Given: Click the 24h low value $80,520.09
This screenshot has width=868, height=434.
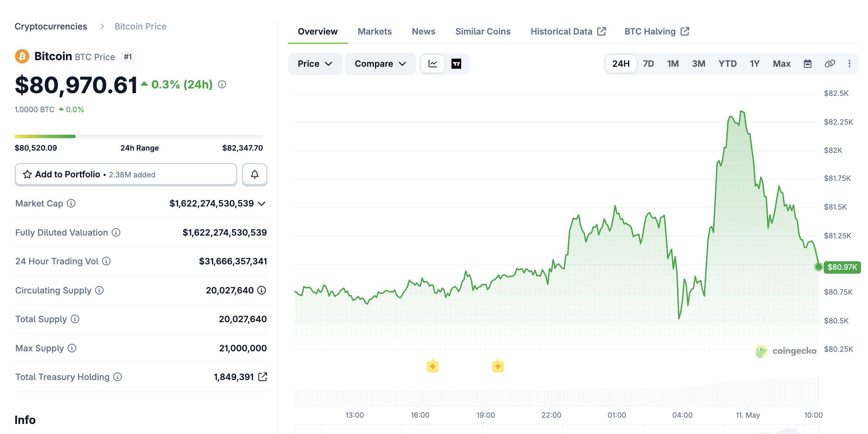Looking at the screenshot, I should tap(36, 148).
